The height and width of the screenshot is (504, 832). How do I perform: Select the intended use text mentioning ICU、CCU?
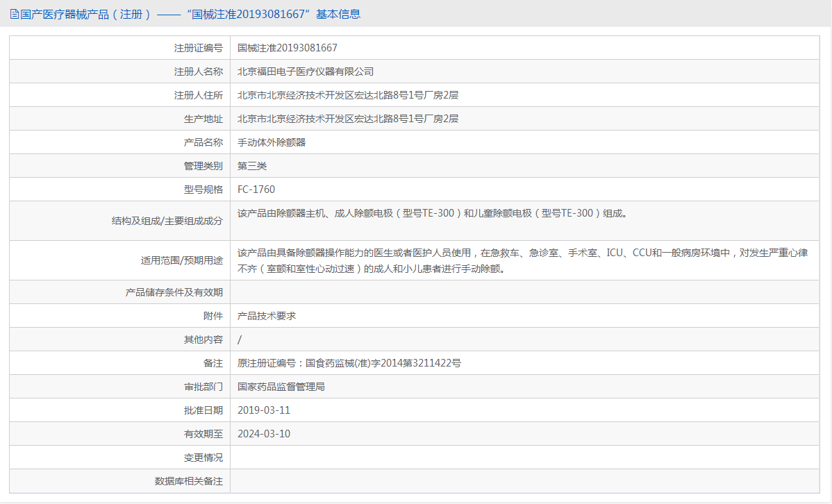pos(523,260)
